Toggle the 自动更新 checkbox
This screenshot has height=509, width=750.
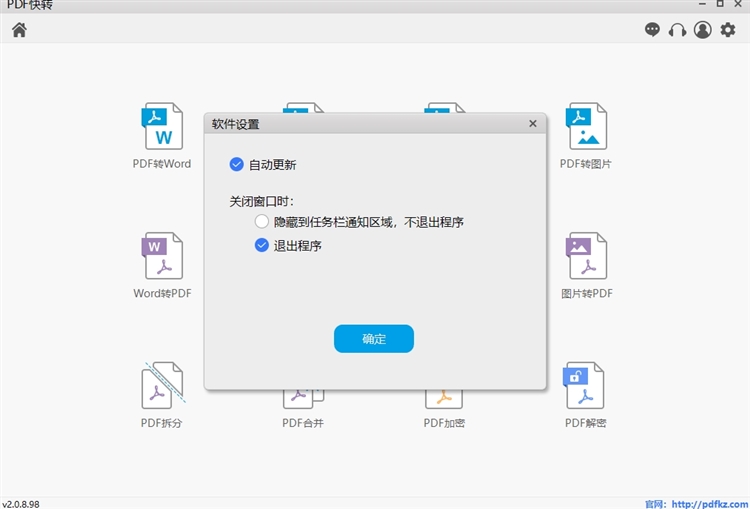coord(236,165)
